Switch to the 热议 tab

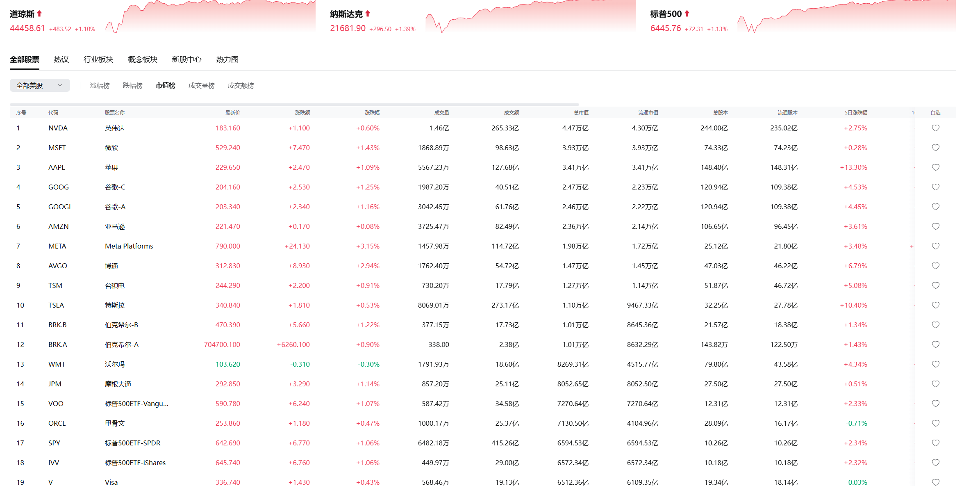(x=61, y=59)
